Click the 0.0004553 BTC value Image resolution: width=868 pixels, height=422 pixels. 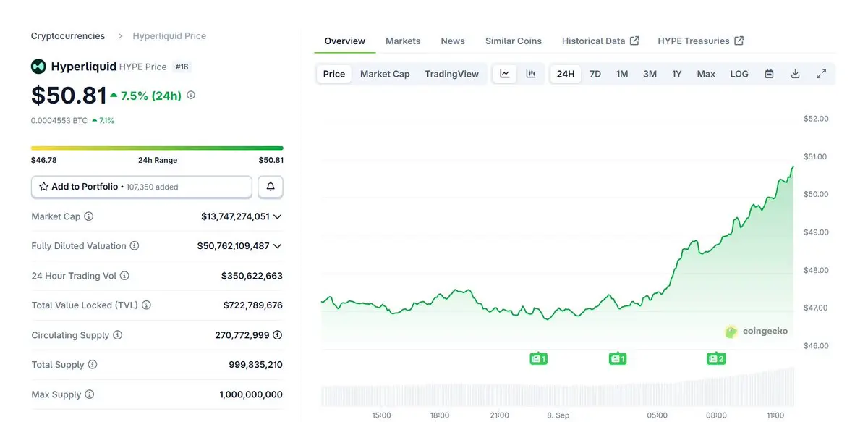point(59,120)
